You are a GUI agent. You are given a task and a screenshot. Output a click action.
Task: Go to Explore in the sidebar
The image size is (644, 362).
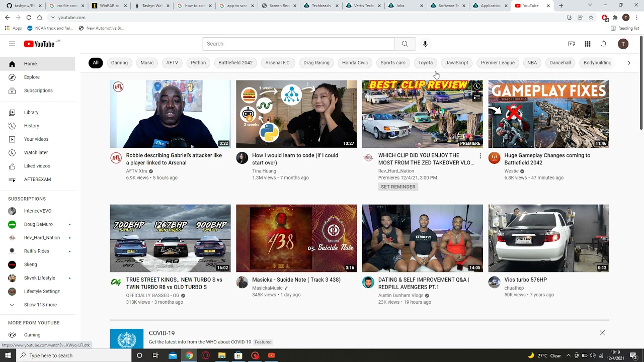click(x=32, y=77)
